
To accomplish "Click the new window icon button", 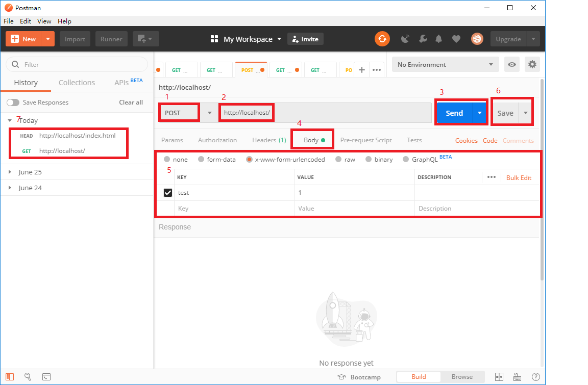I will coord(145,39).
